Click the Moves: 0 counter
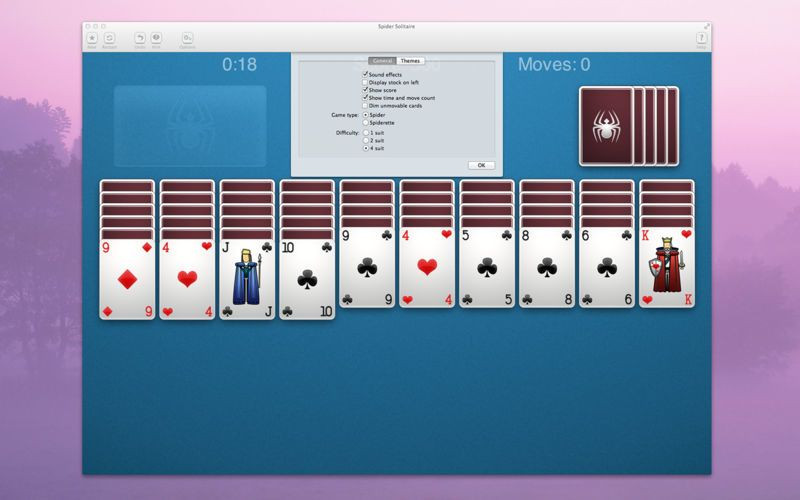The image size is (800, 500). pos(554,65)
